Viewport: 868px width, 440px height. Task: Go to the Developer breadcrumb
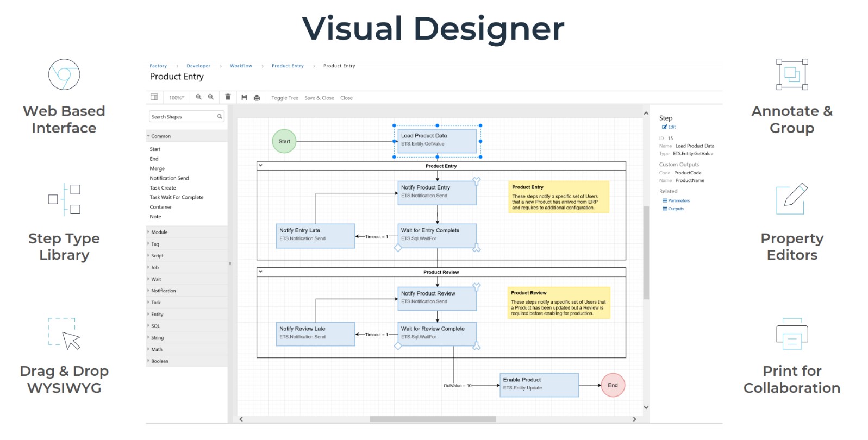pyautogui.click(x=198, y=66)
